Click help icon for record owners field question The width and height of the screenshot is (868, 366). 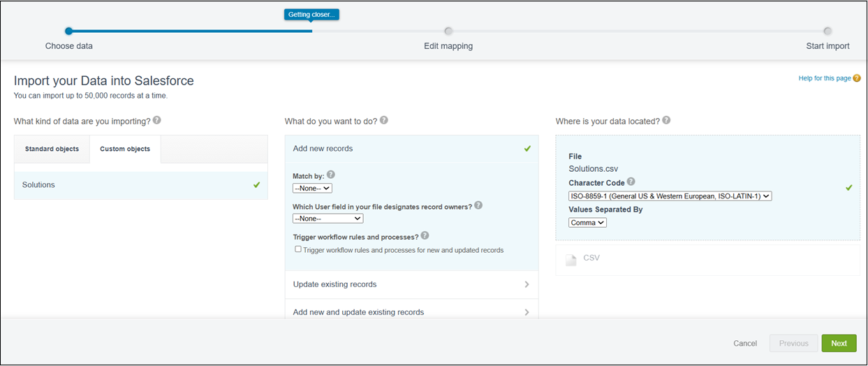[478, 205]
